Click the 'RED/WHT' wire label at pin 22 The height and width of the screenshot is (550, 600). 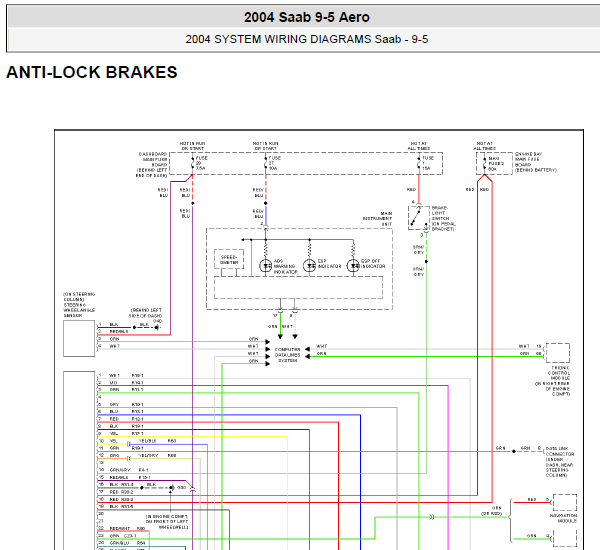pos(120,528)
